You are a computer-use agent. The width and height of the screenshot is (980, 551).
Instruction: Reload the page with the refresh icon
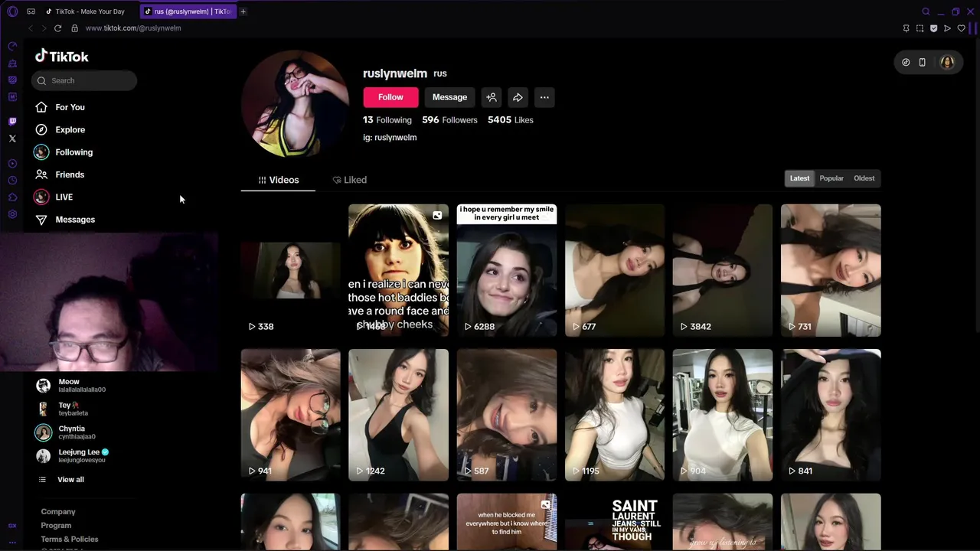pyautogui.click(x=57, y=28)
